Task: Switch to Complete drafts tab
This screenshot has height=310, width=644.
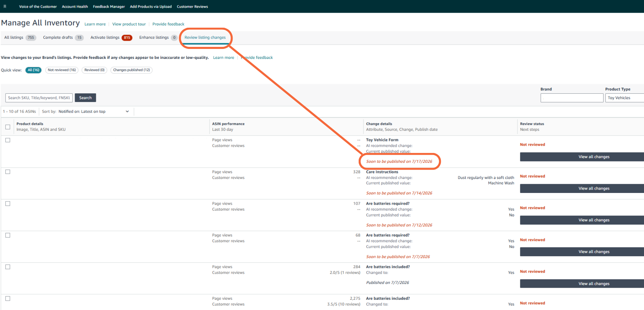Action: pos(63,38)
